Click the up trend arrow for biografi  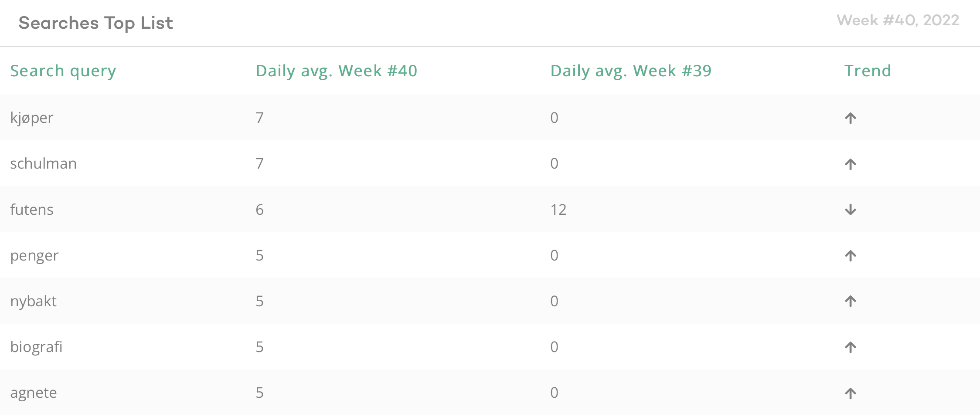coord(850,347)
